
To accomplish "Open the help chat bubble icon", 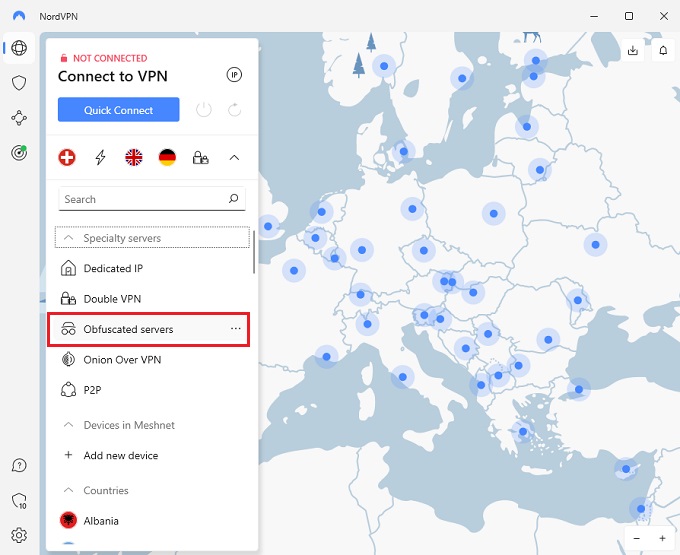I will (x=19, y=466).
